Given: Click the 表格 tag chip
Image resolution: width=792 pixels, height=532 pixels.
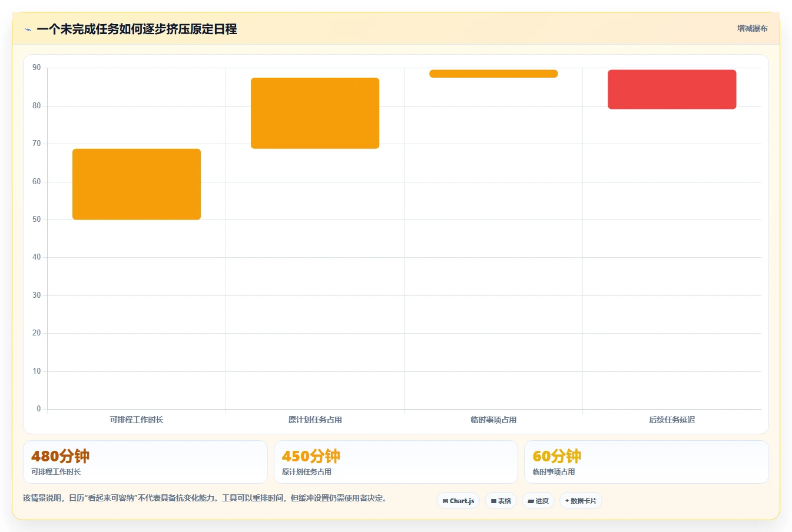Looking at the screenshot, I should tap(501, 501).
